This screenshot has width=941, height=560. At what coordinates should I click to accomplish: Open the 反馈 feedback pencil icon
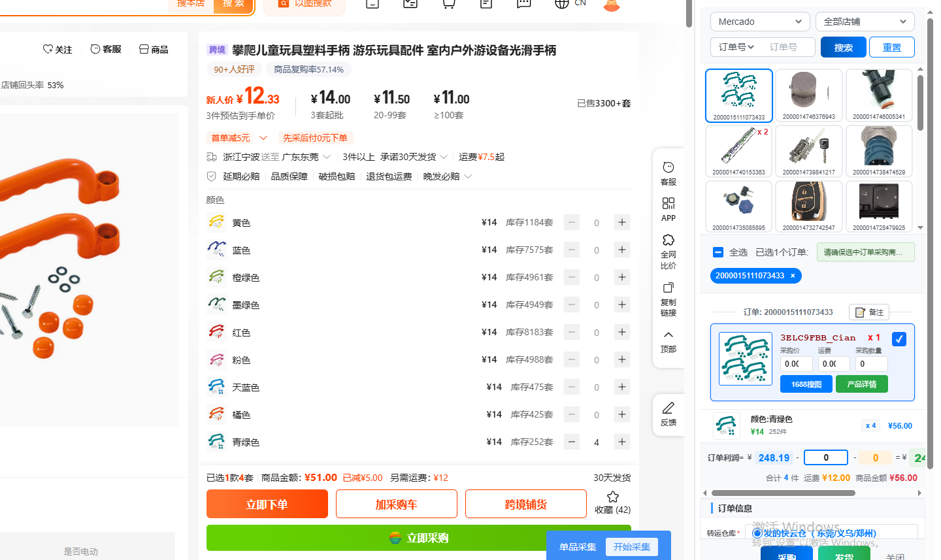pyautogui.click(x=668, y=408)
